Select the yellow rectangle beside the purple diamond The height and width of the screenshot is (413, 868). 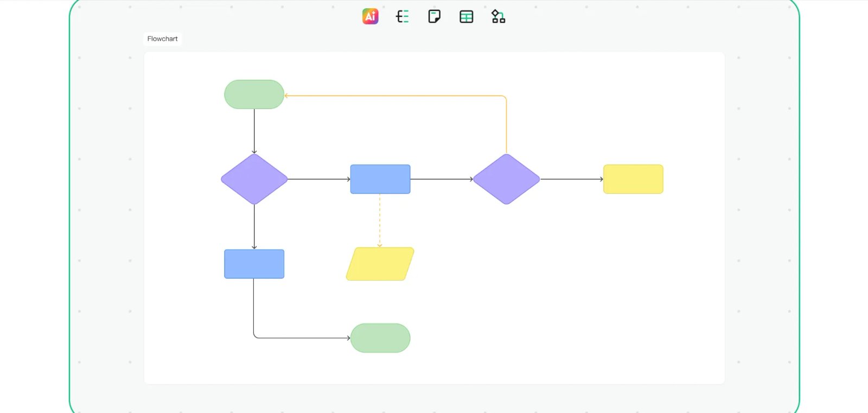coord(633,179)
